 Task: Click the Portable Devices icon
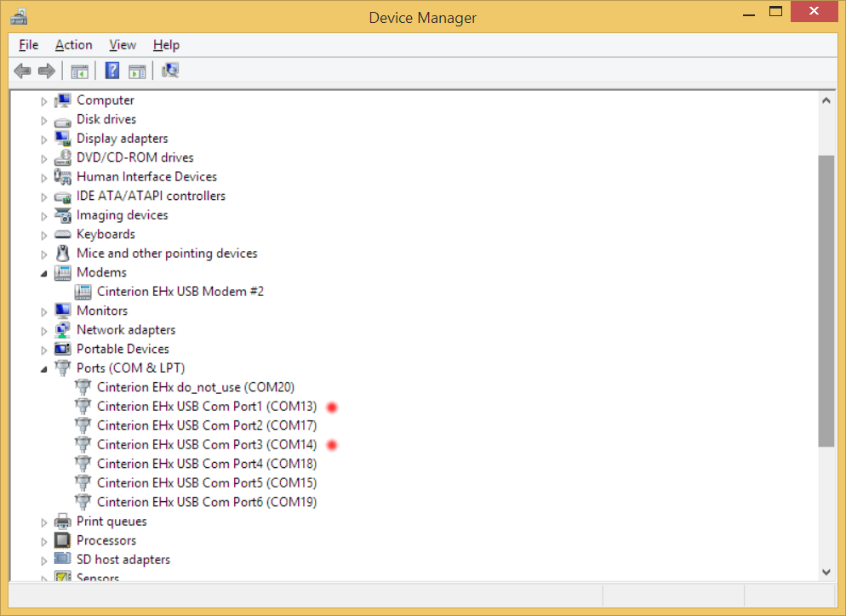click(63, 349)
